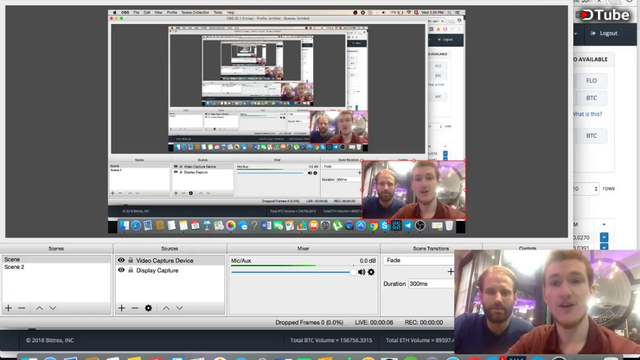
Task: Click 'Dropped Frames 0 (0.0%)' in status bar
Action: [309, 322]
